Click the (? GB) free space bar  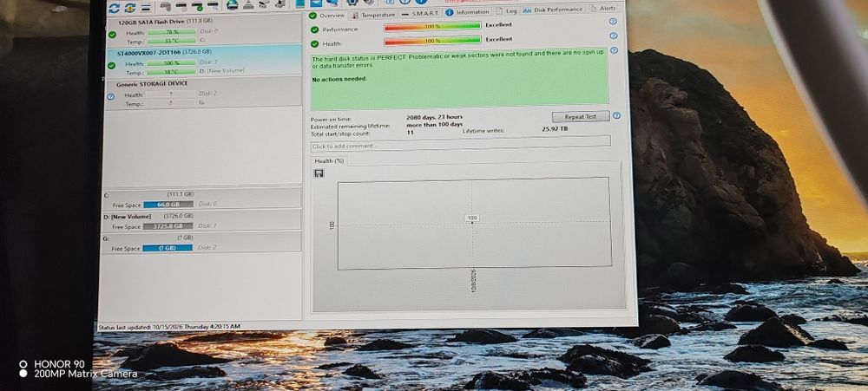(x=168, y=248)
